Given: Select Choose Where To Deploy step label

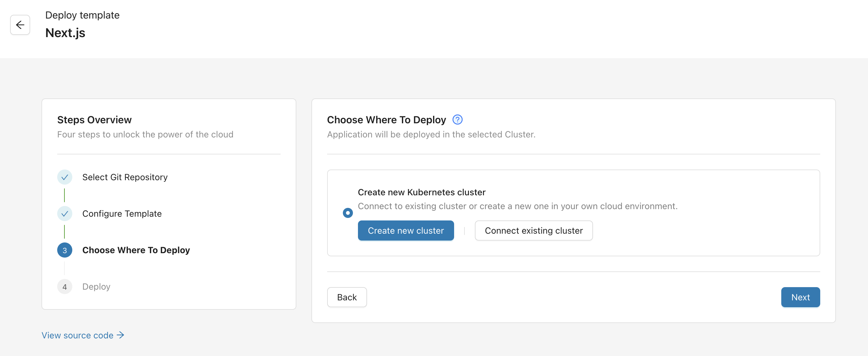Looking at the screenshot, I should pyautogui.click(x=136, y=250).
